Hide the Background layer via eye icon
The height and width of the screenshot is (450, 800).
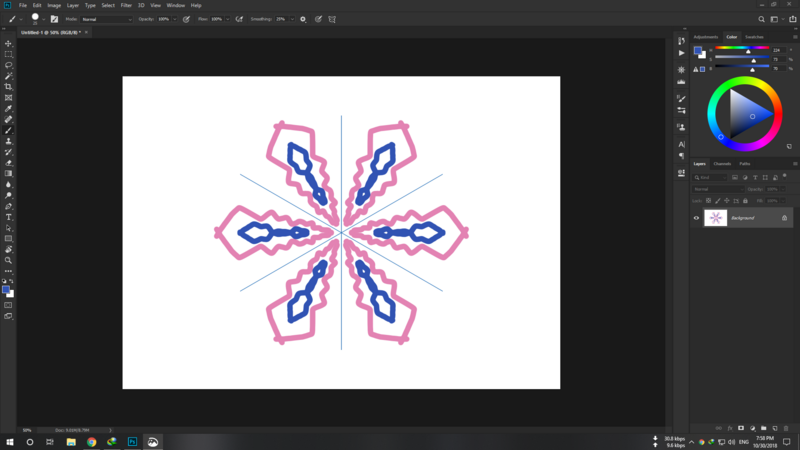[696, 218]
